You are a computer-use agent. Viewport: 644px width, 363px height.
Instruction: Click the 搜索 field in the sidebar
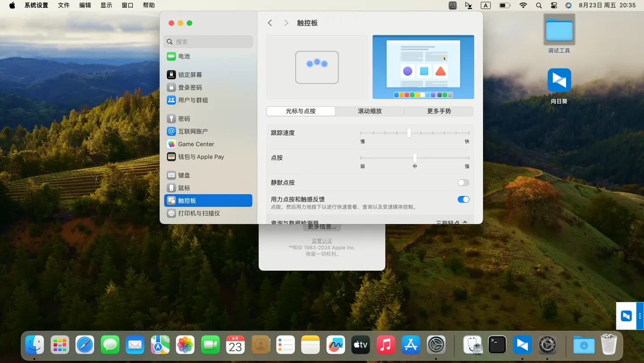pyautogui.click(x=208, y=41)
